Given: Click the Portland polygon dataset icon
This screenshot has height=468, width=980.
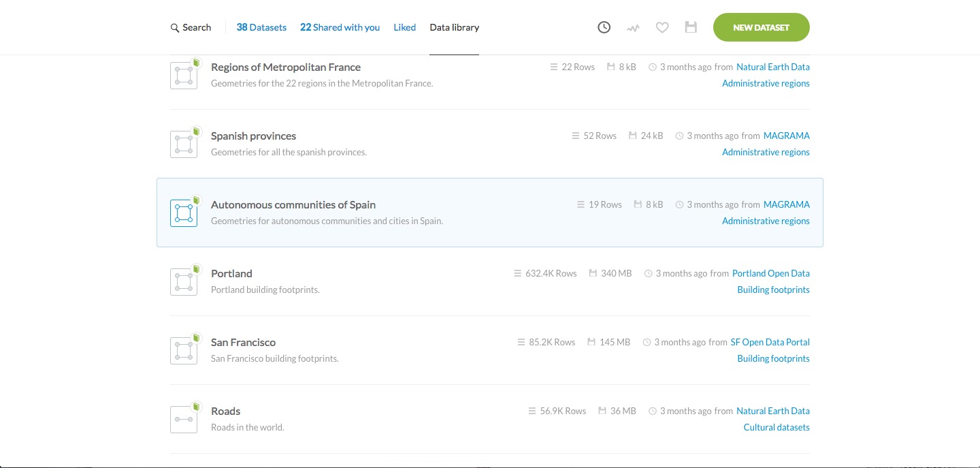Looking at the screenshot, I should [x=183, y=282].
